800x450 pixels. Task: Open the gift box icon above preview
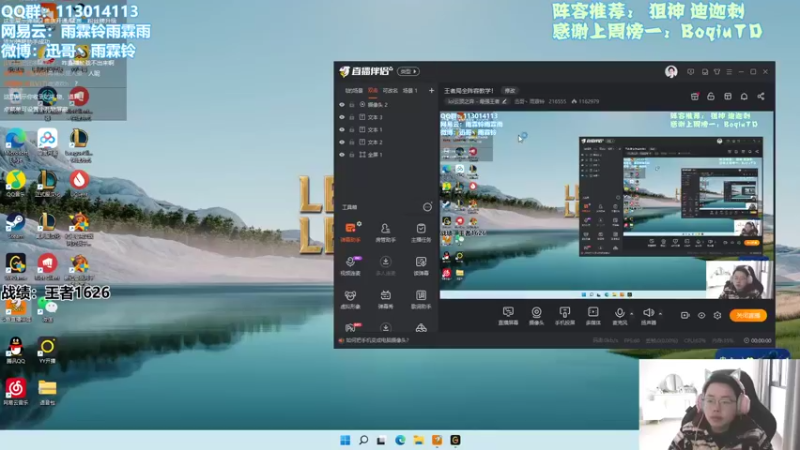click(694, 96)
